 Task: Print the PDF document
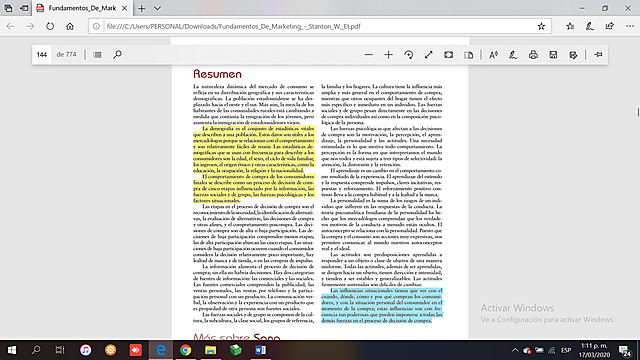(x=533, y=55)
